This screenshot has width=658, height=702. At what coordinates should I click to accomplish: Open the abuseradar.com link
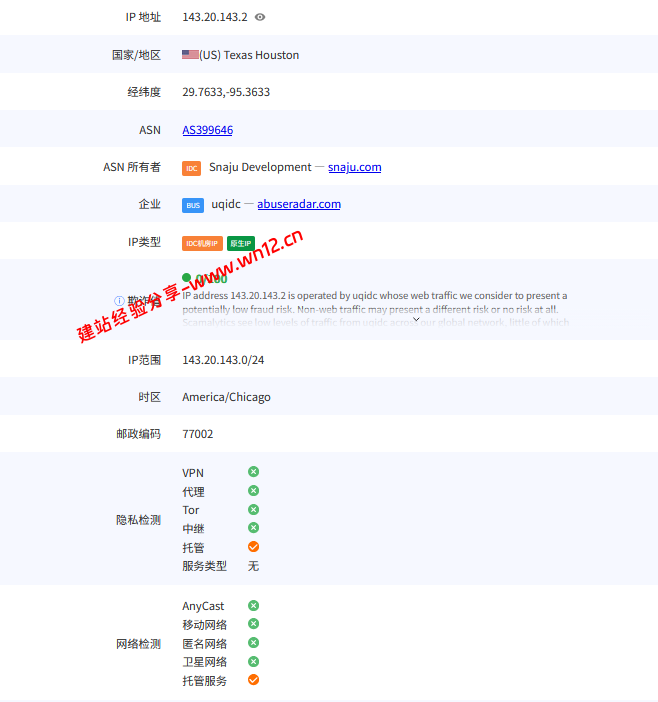[299, 204]
